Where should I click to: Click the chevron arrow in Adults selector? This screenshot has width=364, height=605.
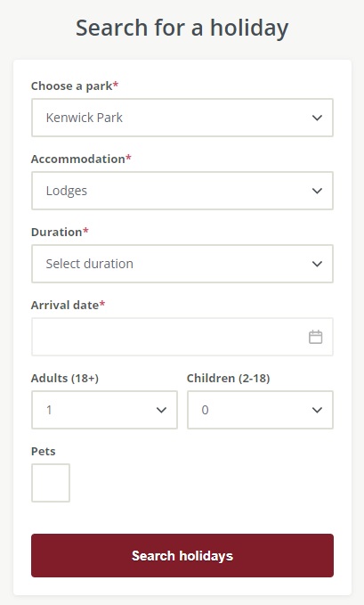tap(161, 410)
